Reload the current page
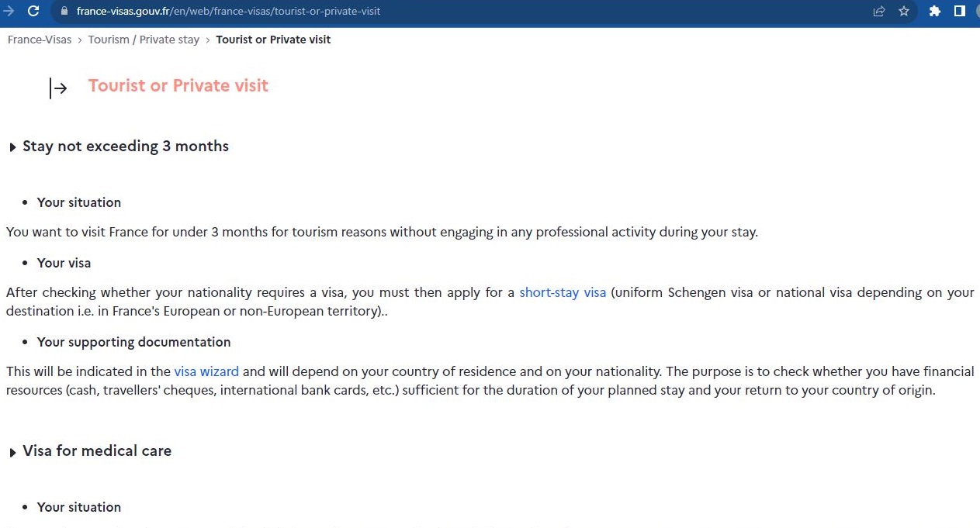Screen dimensions: 980x528 (x=33, y=11)
